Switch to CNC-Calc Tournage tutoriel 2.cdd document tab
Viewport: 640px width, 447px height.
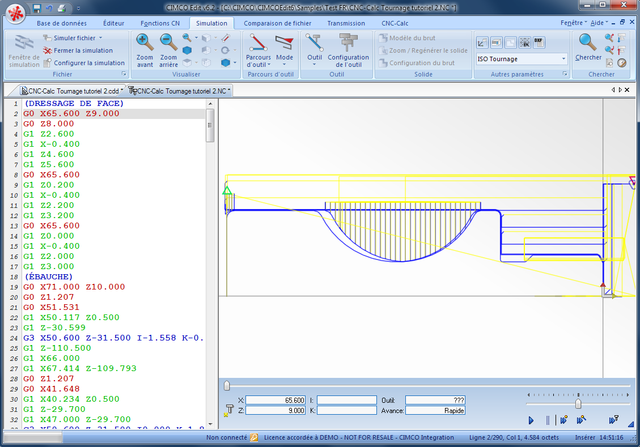click(x=72, y=91)
